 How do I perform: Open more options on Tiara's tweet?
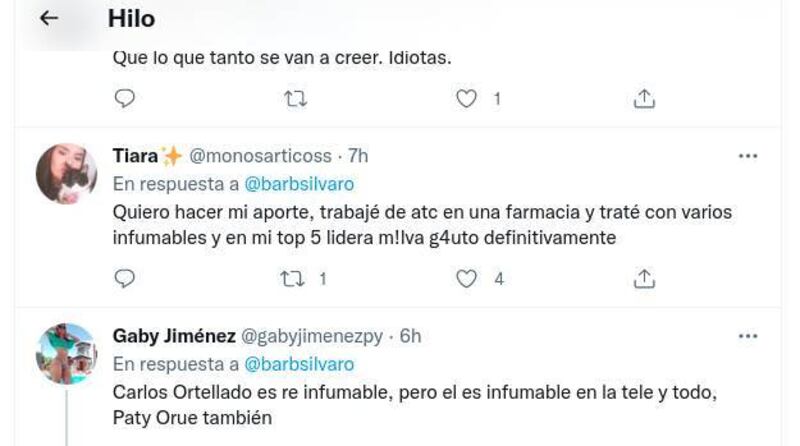(748, 157)
